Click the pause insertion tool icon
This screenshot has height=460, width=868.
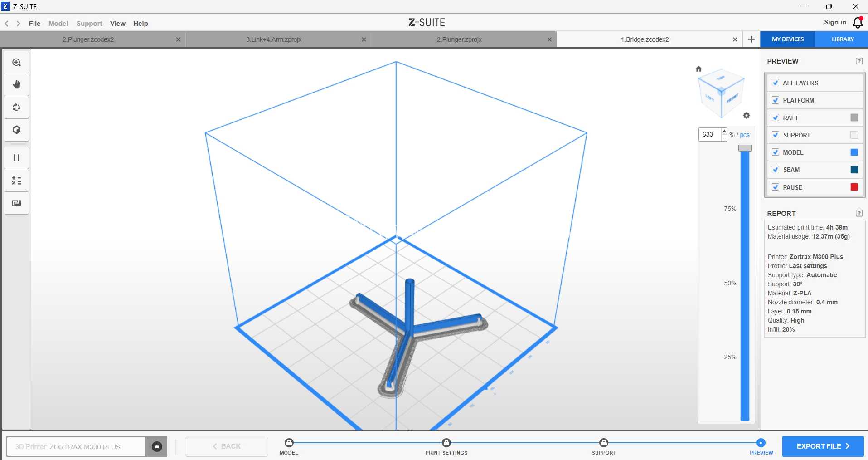[x=17, y=158]
